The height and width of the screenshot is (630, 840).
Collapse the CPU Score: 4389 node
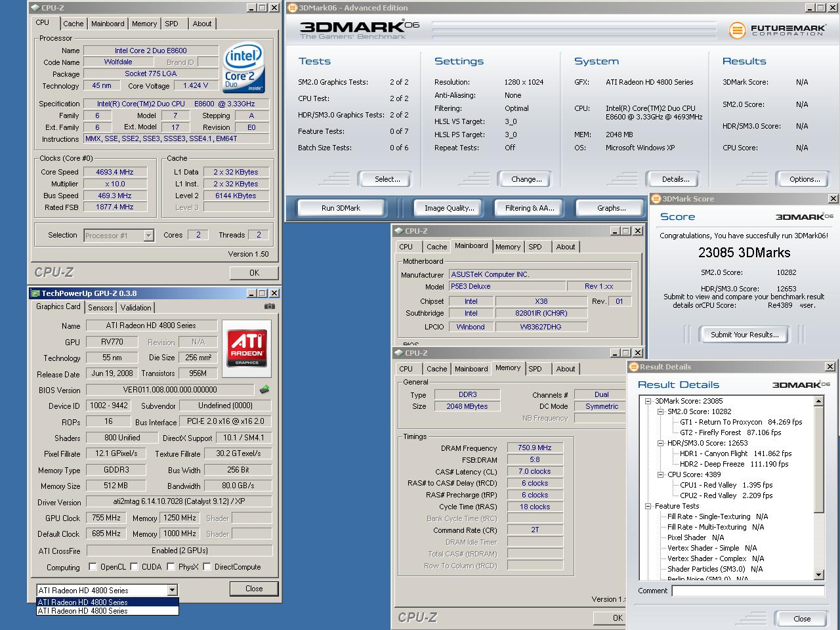click(660, 474)
